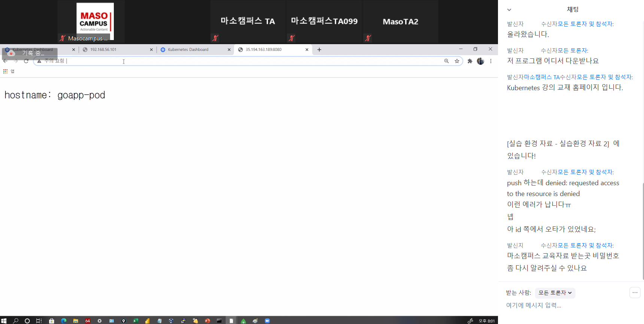Open the Chrome profile avatar
Image resolution: width=644 pixels, height=324 pixels.
[x=480, y=61]
